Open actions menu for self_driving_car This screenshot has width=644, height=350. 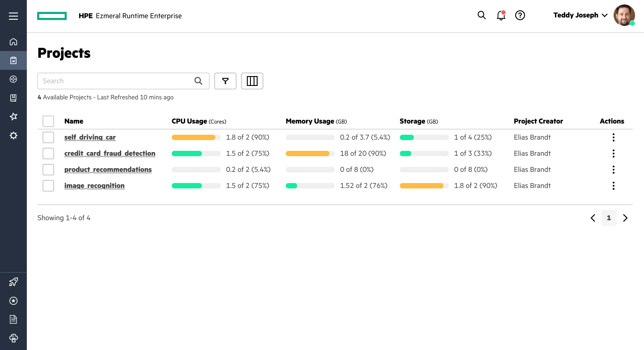[613, 137]
